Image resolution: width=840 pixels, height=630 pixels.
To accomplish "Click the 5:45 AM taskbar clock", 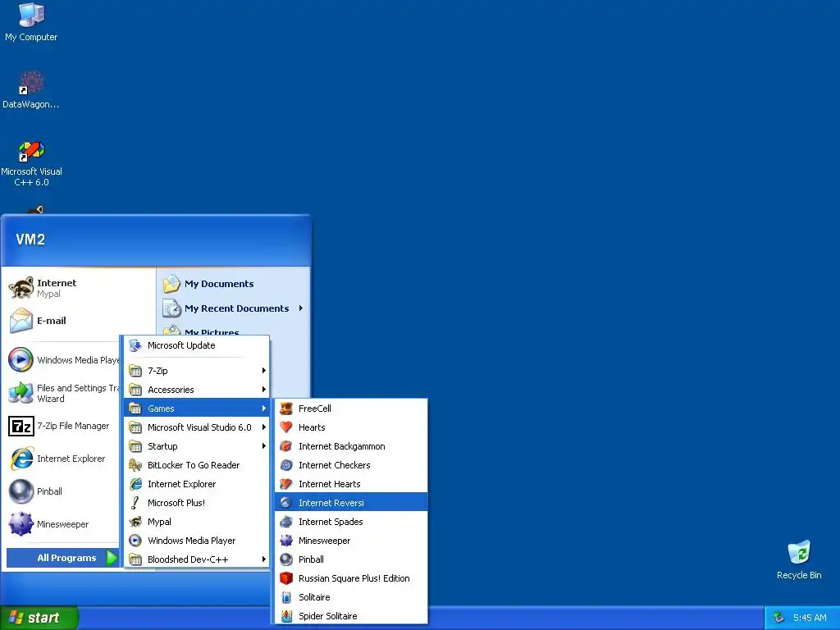I will 810,618.
